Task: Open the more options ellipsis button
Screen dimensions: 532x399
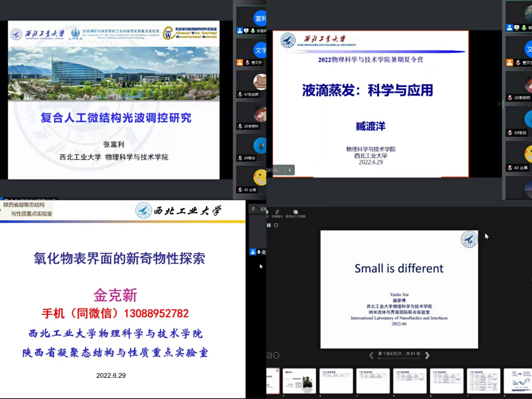Action: tap(276, 355)
